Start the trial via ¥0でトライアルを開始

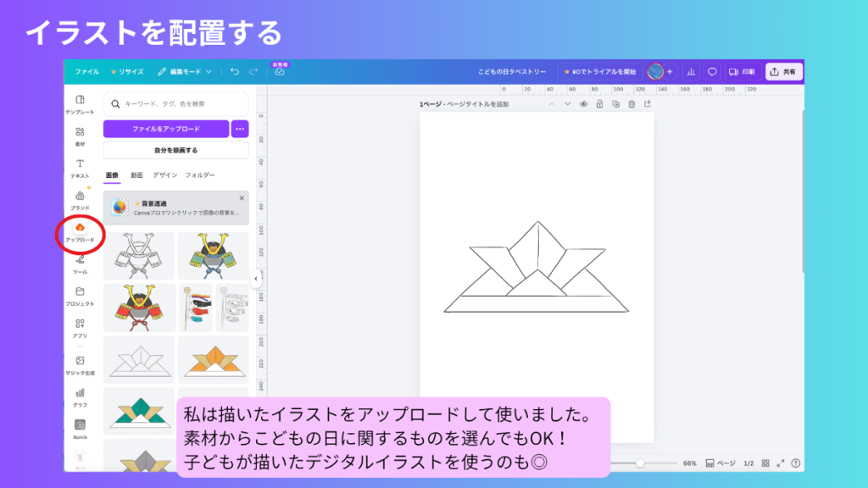click(x=602, y=72)
